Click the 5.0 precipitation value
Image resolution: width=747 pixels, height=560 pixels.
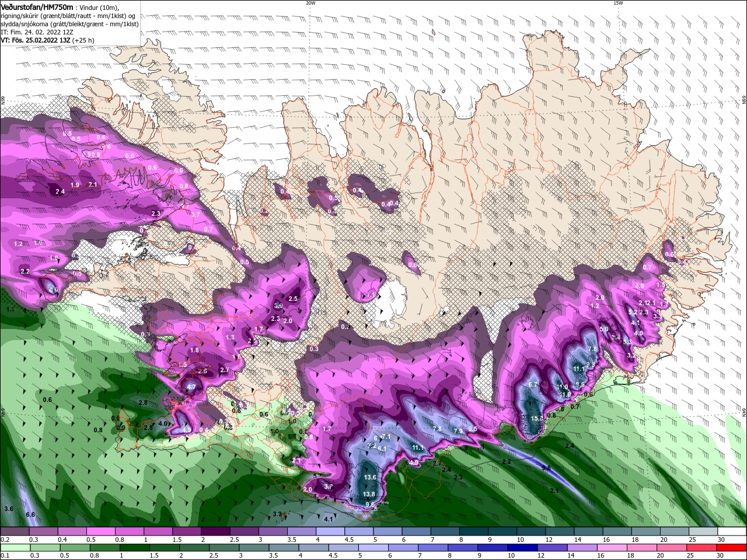604,330
